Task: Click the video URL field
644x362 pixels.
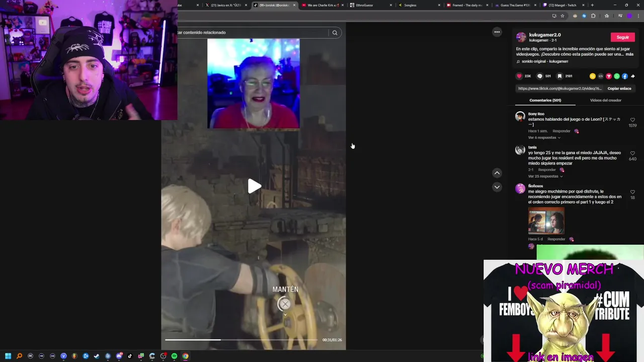Action: coord(560,88)
